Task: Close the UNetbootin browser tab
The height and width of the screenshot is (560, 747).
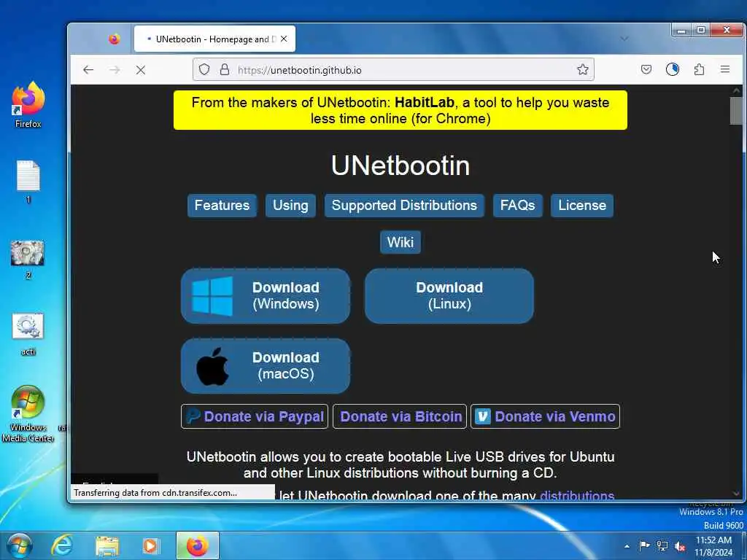Action: tap(284, 39)
